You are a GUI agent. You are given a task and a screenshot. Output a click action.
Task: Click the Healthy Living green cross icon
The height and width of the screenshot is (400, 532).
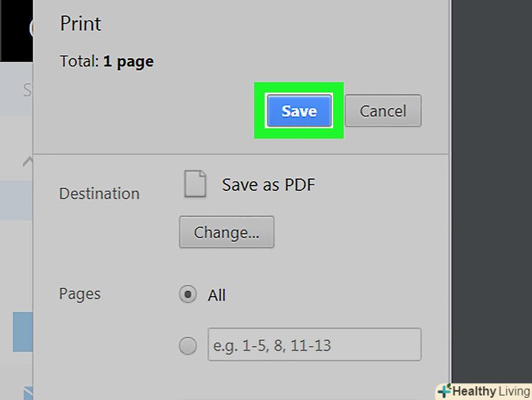444,391
